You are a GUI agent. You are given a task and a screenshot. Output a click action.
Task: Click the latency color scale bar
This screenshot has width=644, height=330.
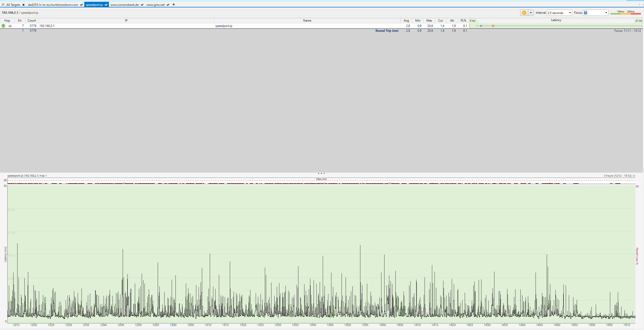tap(625, 14)
